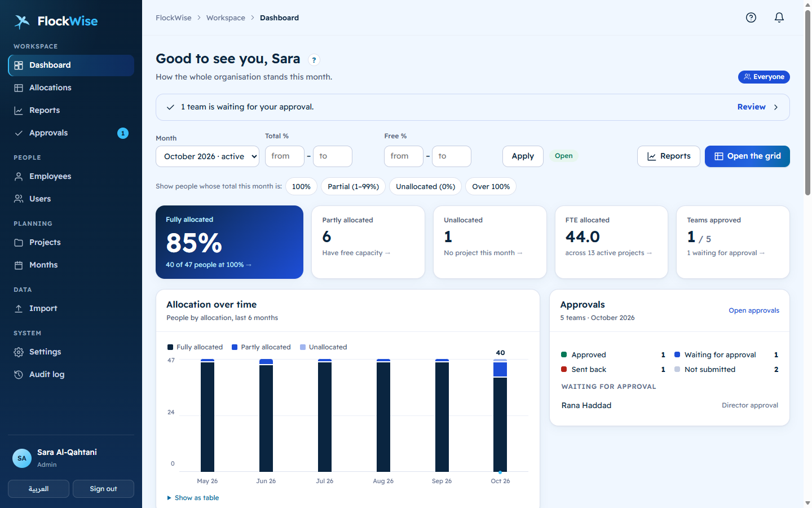Click Open the grid button
The width and height of the screenshot is (812, 508).
click(747, 156)
